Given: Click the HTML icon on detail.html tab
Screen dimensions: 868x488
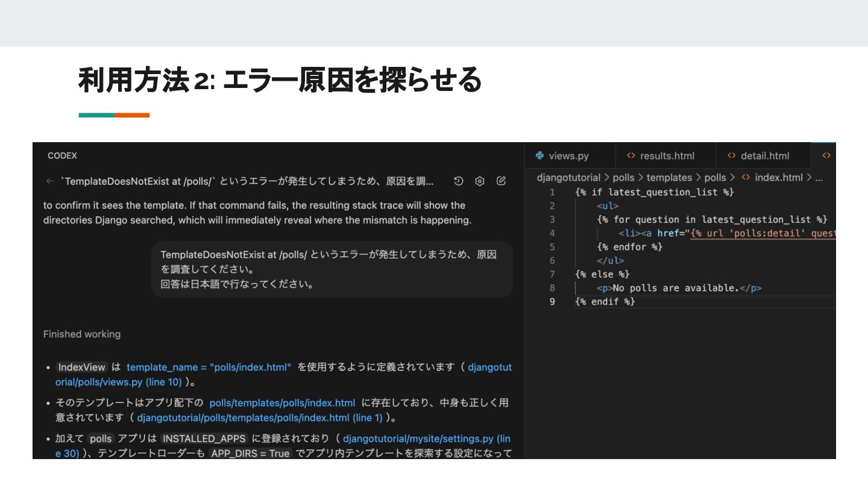Looking at the screenshot, I should pos(731,155).
